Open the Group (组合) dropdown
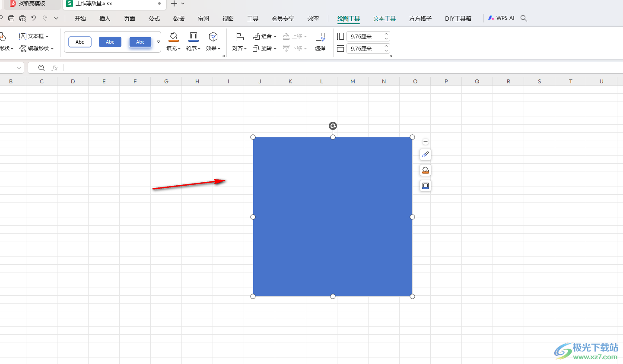 point(264,36)
